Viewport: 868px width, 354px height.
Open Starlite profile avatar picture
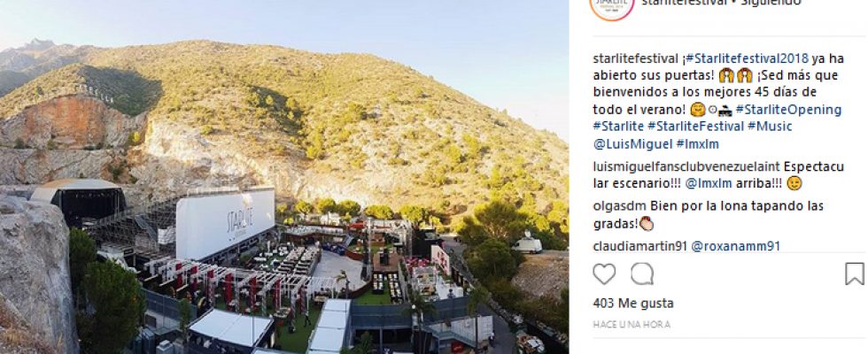pos(612,5)
